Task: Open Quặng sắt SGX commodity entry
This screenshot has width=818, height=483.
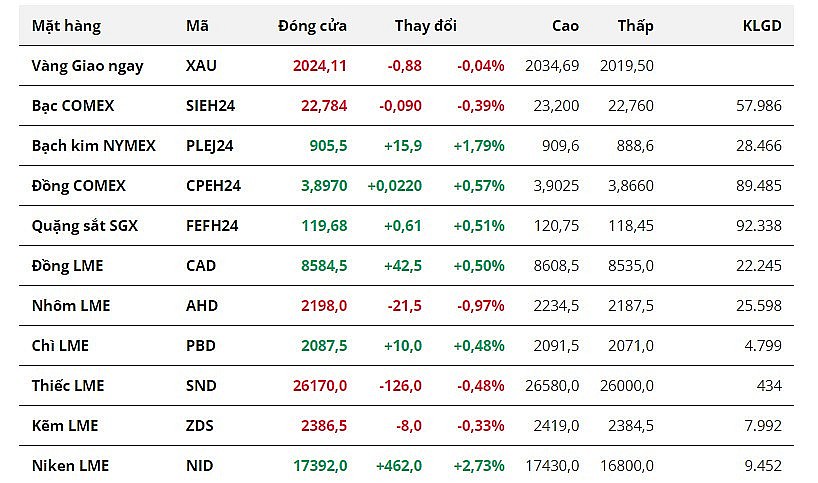Action: (x=85, y=226)
